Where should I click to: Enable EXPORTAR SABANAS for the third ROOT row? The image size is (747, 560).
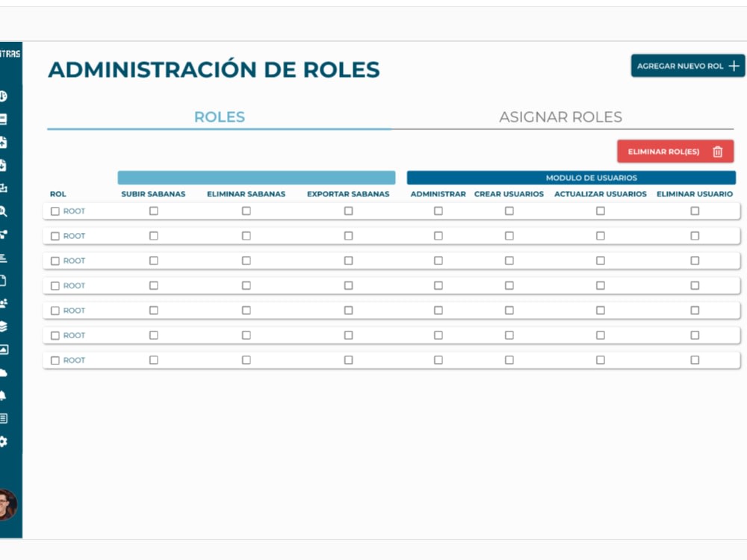349,261
